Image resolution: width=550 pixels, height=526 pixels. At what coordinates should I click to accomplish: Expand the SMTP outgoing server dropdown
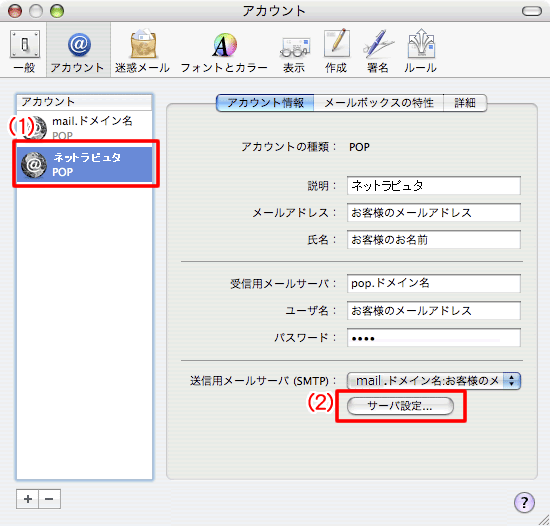tap(434, 381)
